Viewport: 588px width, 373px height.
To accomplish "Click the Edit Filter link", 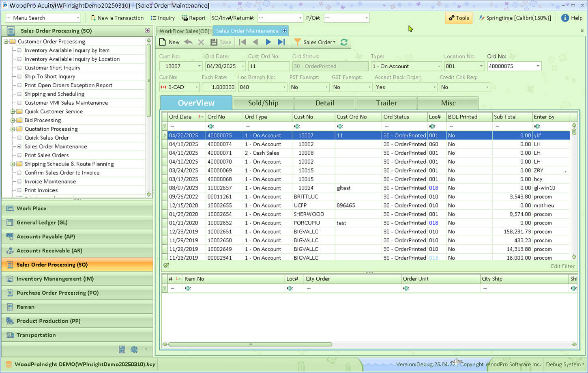I will pyautogui.click(x=562, y=266).
